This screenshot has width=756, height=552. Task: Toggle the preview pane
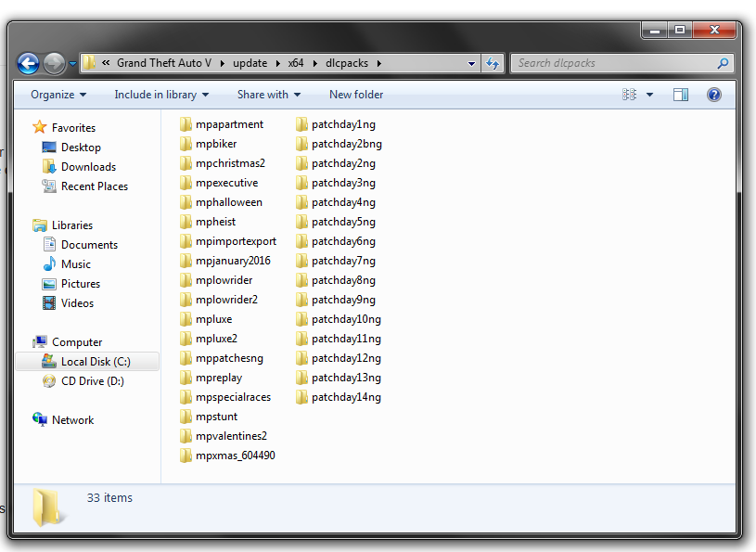[681, 95]
